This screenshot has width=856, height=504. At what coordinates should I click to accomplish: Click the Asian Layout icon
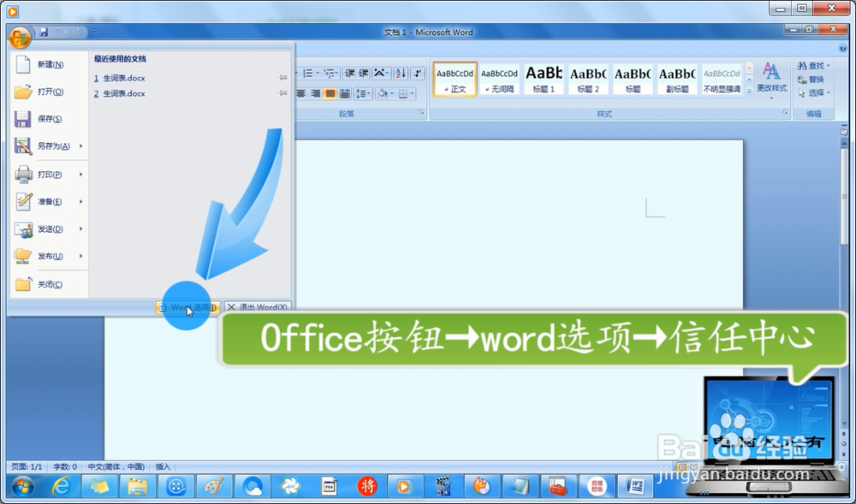point(381,73)
